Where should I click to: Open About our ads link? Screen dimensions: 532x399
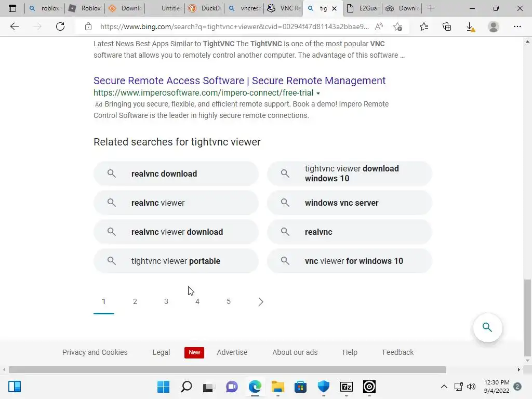[x=295, y=353]
